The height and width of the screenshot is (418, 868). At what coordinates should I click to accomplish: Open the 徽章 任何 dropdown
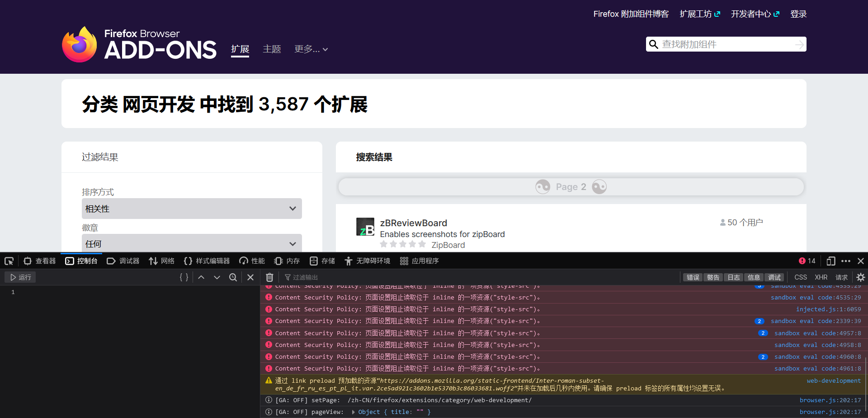(x=192, y=243)
